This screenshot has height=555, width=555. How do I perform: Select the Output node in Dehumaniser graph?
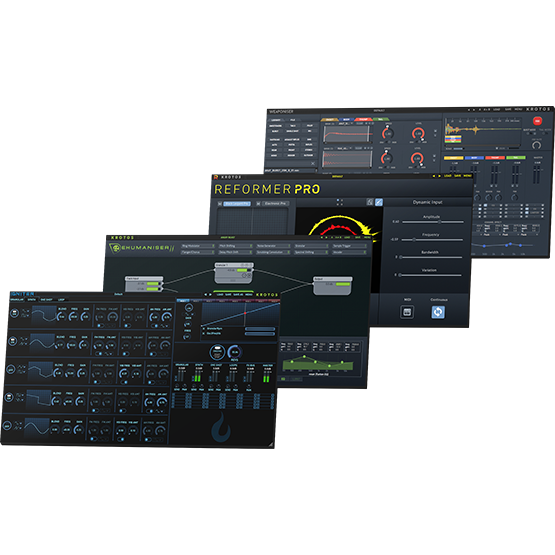(332, 286)
